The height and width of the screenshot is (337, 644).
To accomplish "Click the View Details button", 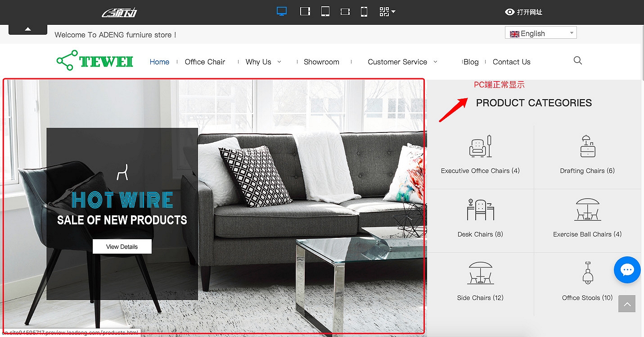I will pos(122,246).
